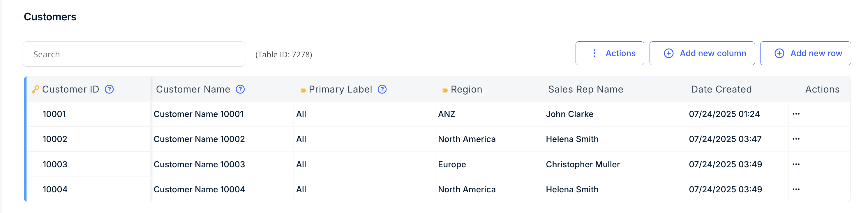The width and height of the screenshot is (868, 213).
Task: Click the yellow tag icon beside Region
Action: pyautogui.click(x=445, y=90)
